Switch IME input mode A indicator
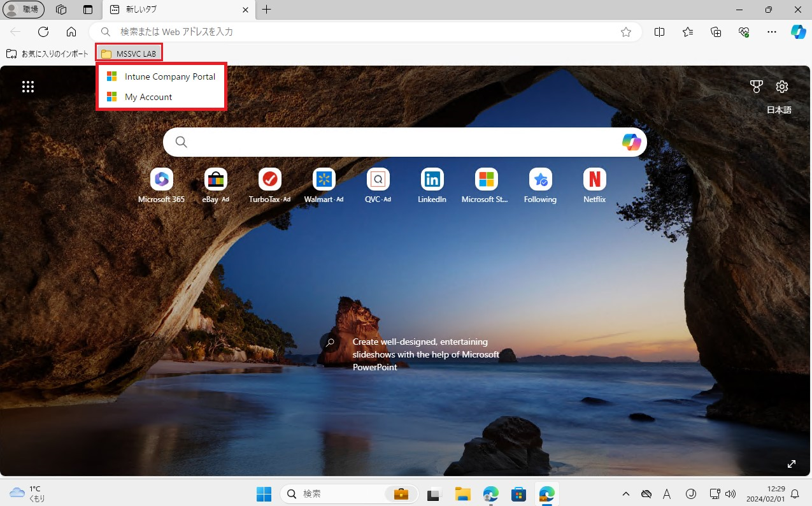Viewport: 812px width, 506px height. tap(667, 494)
